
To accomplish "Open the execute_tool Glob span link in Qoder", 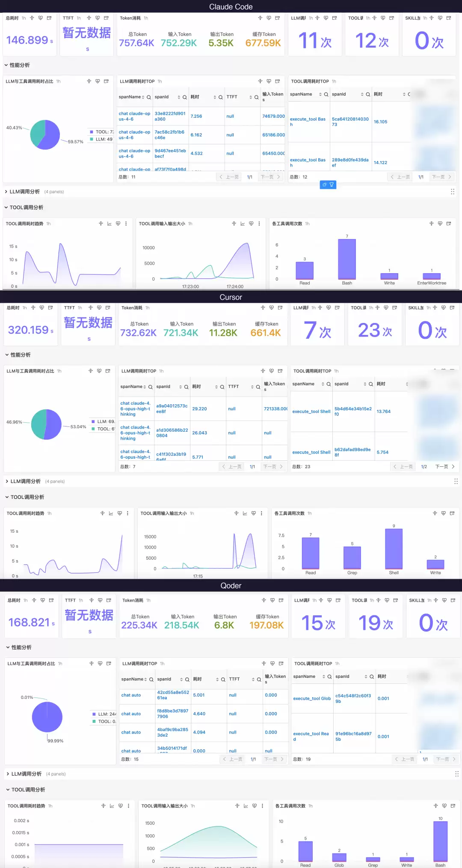I will tap(312, 698).
